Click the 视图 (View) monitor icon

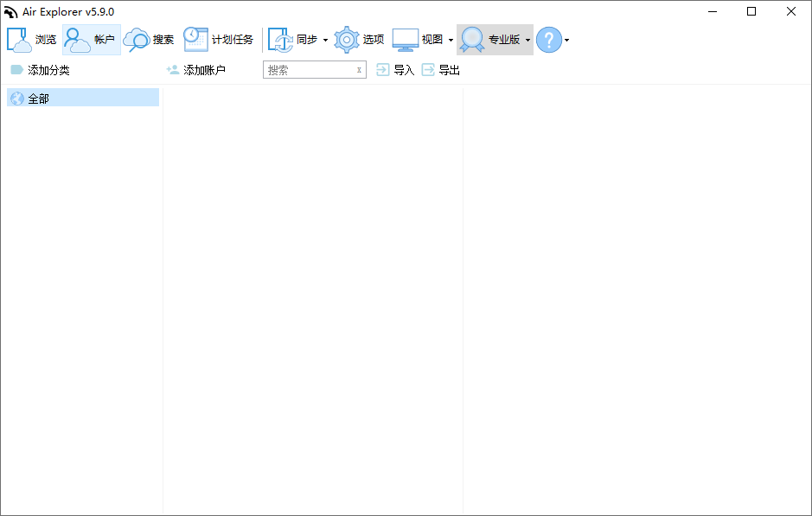coord(406,40)
